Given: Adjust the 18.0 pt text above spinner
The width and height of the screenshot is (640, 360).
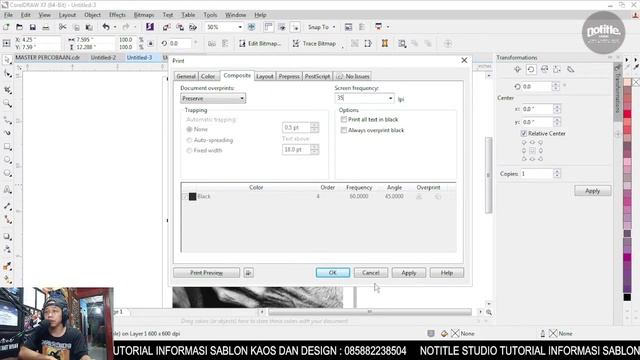Looking at the screenshot, I should [314, 150].
